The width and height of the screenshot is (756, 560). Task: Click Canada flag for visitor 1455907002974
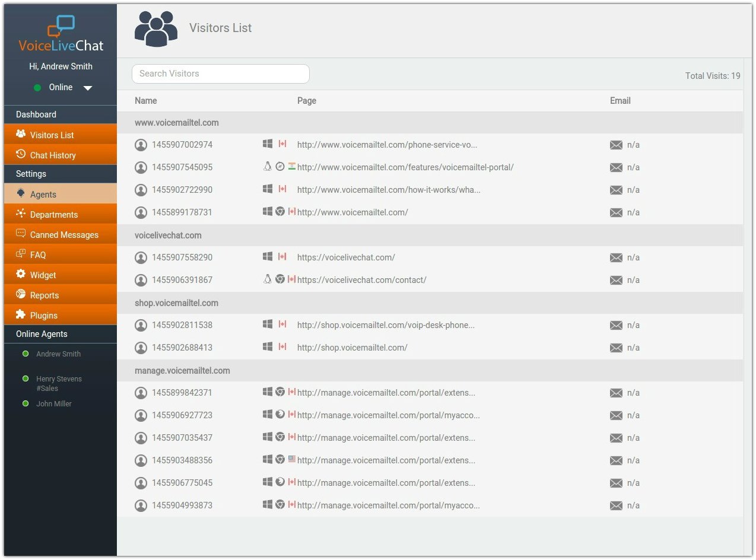(x=282, y=144)
